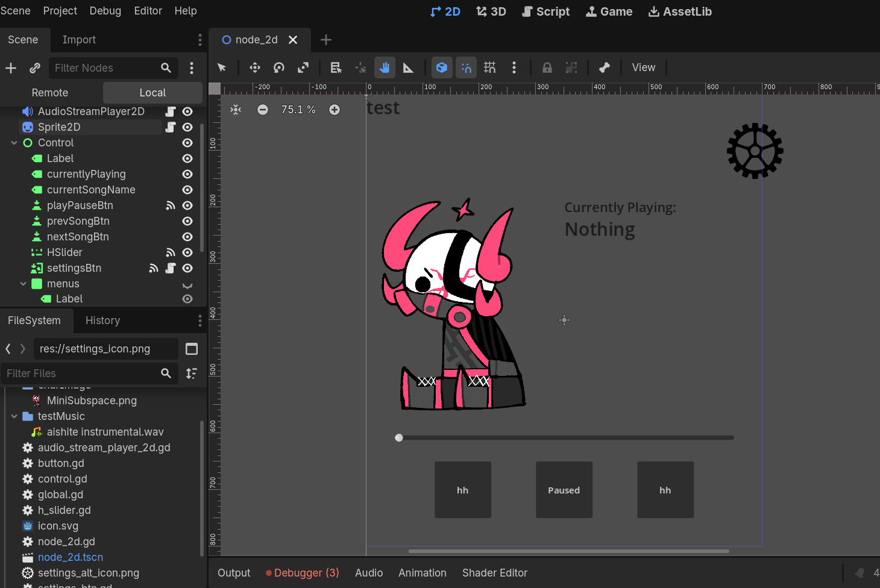This screenshot has width=880, height=588.
Task: Click the viewport horizontal scrollbar
Action: 568,551
